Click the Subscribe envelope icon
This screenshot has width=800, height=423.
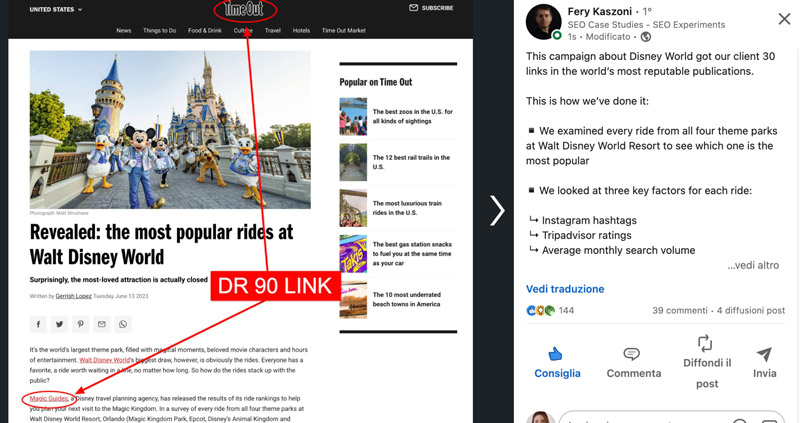413,8
